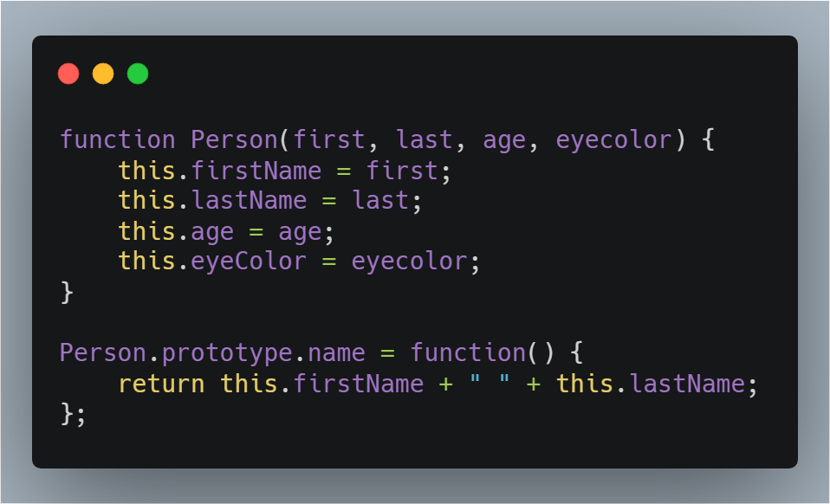830x504 pixels.
Task: Click the yellow minimize dot
Action: [x=103, y=74]
